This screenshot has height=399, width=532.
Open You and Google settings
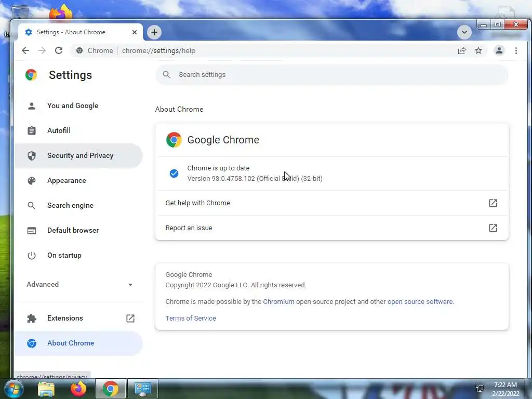78,105
